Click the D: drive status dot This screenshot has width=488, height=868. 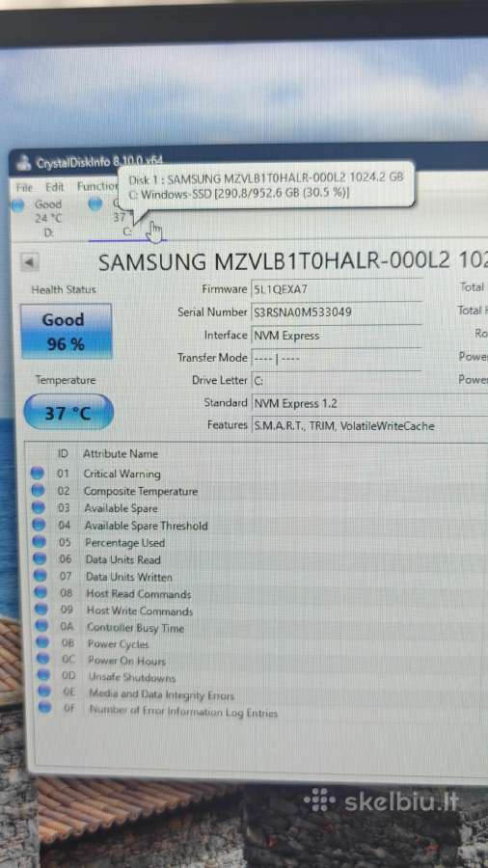(18, 205)
